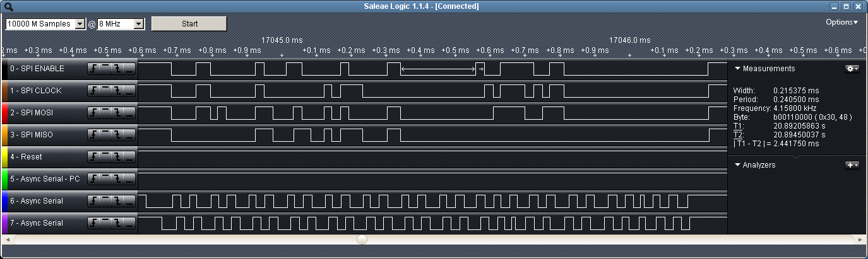Open the Measurements gear settings
Image resolution: width=868 pixels, height=259 pixels.
coord(852,69)
